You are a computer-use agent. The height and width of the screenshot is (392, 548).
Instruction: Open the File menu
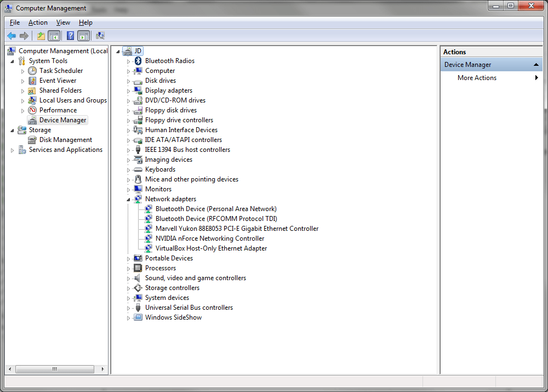[x=15, y=22]
